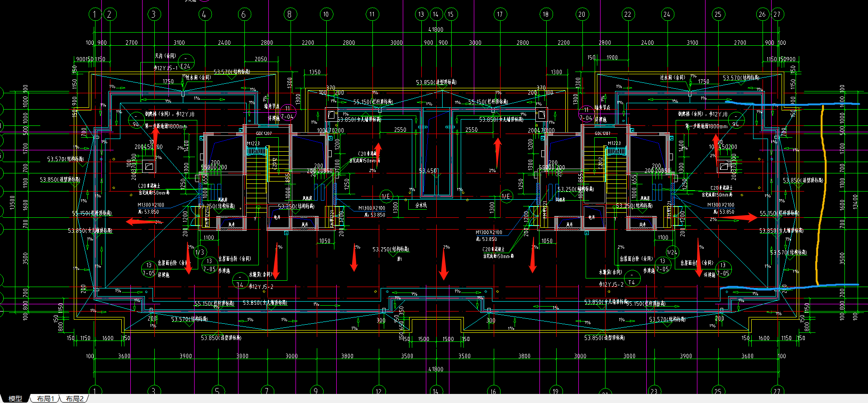Select the E24 detail reference bubble
Image resolution: width=868 pixels, height=403 pixels.
coord(186,62)
